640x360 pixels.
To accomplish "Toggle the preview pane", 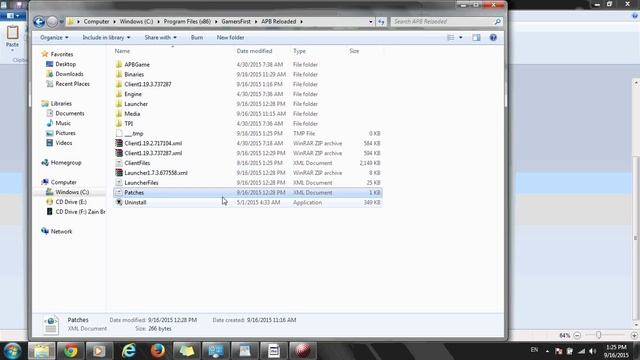I will pyautogui.click(x=476, y=38).
